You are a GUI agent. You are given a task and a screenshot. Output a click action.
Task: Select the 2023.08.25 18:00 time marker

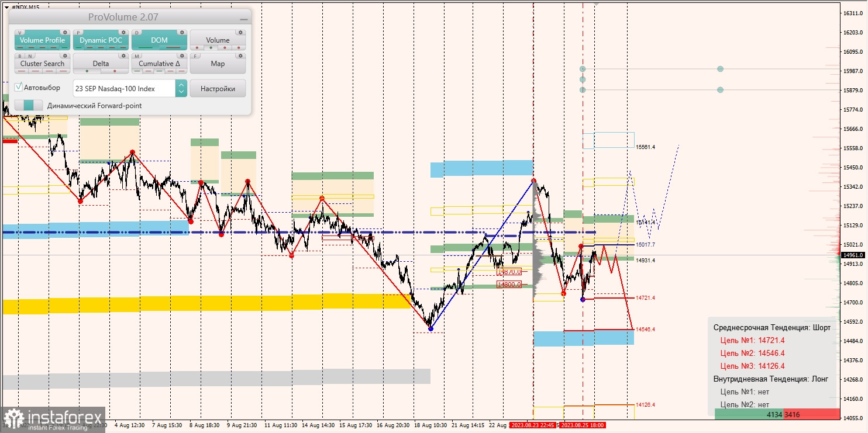click(x=583, y=425)
